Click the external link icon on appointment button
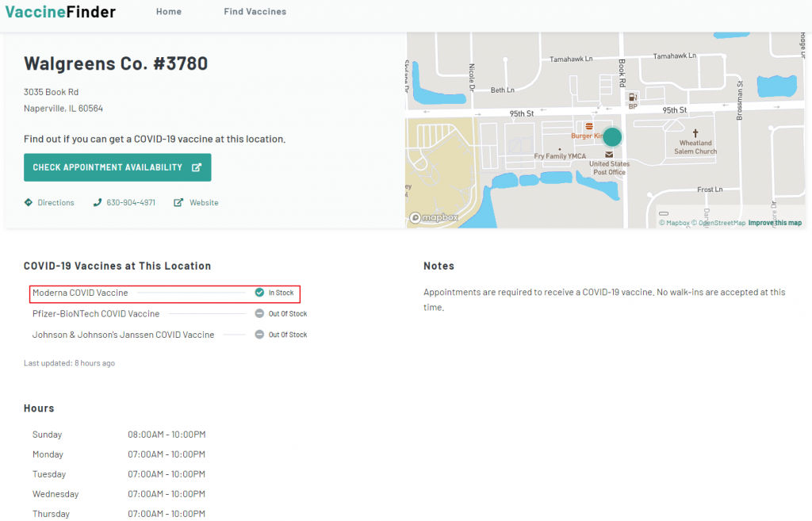812x521 pixels. pos(197,167)
